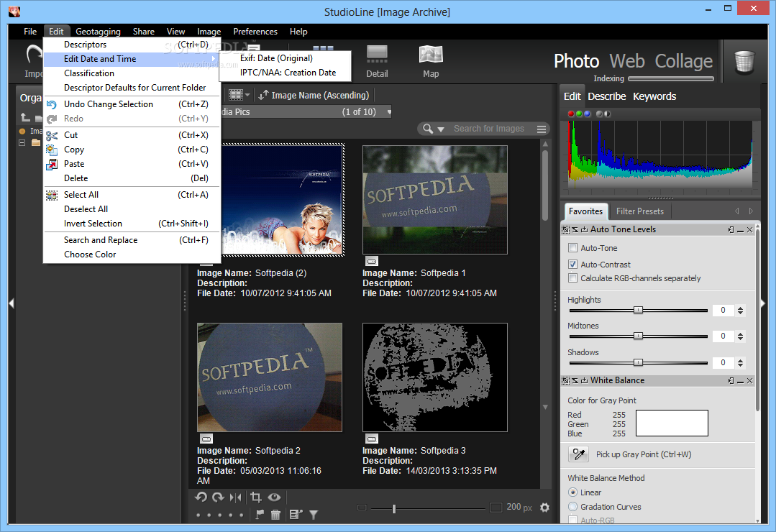Open the folder selector dropdown (1 of 10)
The height and width of the screenshot is (532, 776).
pyautogui.click(x=389, y=112)
